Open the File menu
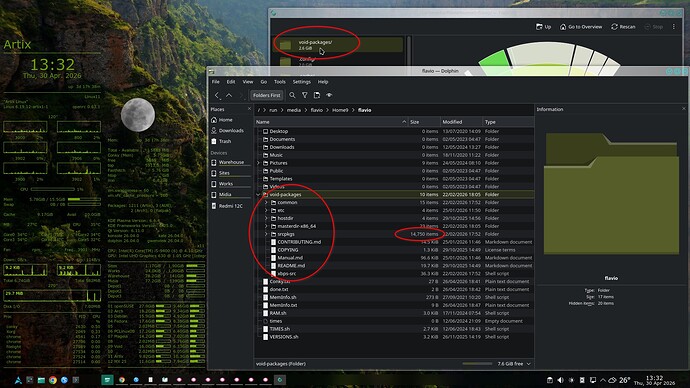 click(x=216, y=82)
